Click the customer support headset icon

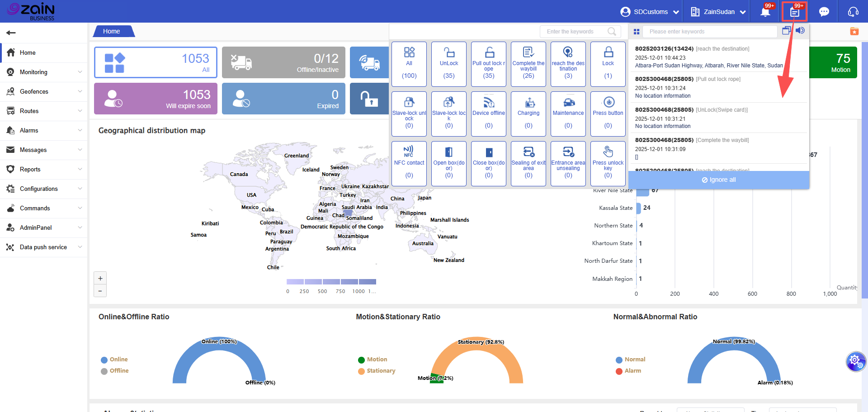853,12
